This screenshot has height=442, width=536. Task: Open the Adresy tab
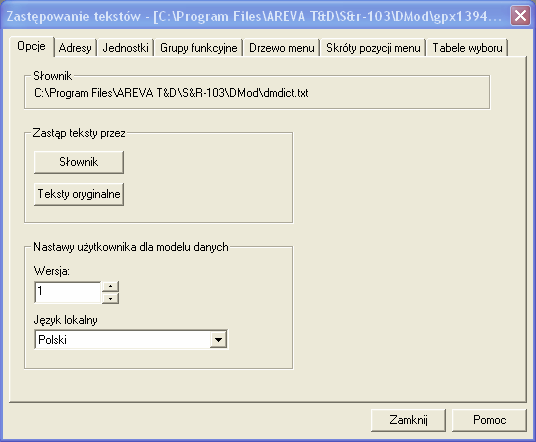coord(75,48)
